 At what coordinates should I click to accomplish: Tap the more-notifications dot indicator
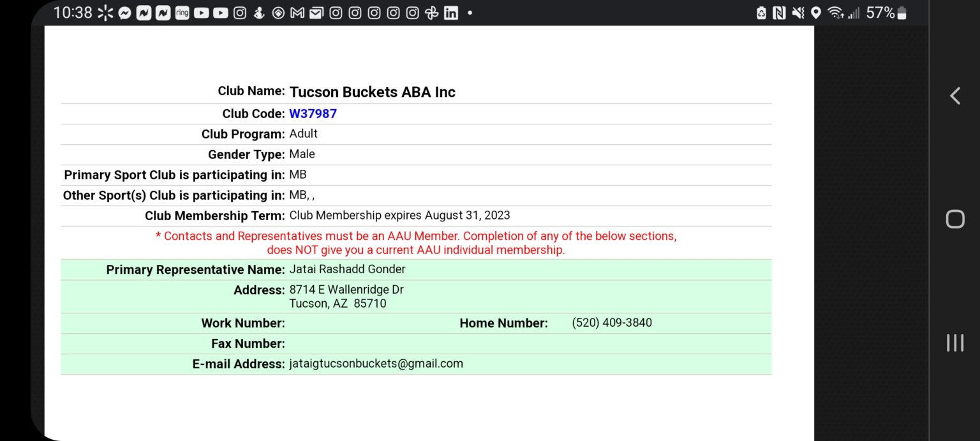(470, 13)
